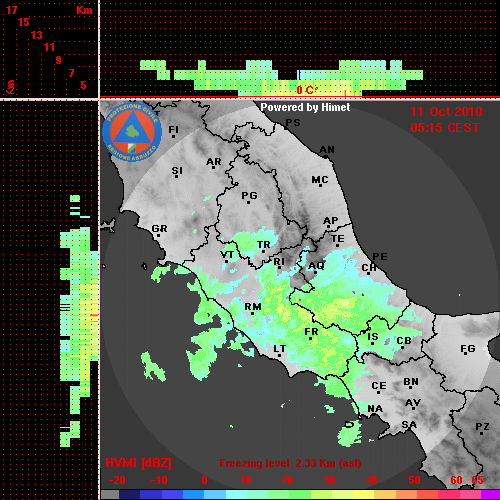Select the MC city label
The width and height of the screenshot is (500, 500).
click(320, 180)
